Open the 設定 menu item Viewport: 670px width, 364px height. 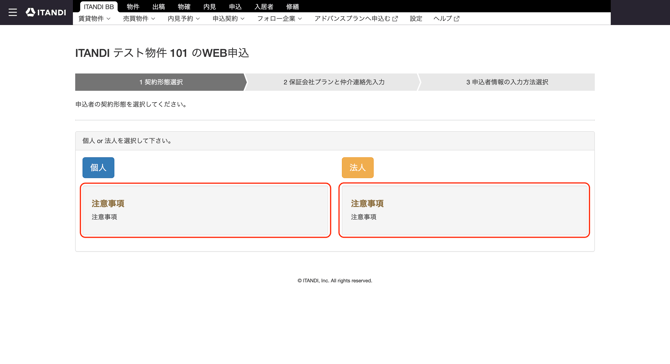coord(416,19)
